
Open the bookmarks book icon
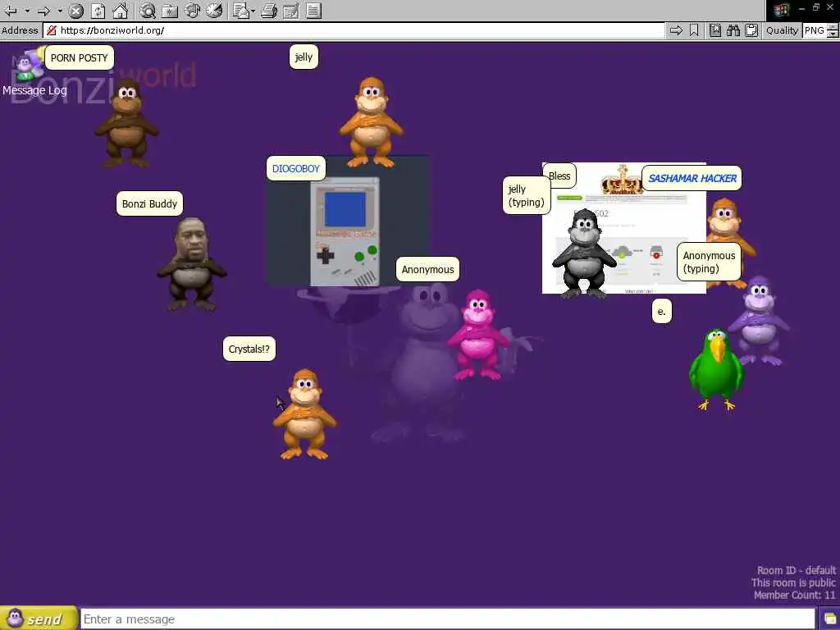(x=715, y=30)
